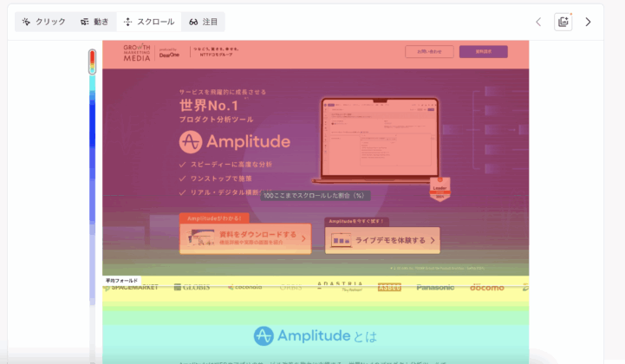Click the 平均フォールド marker label
The image size is (625, 364).
(121, 281)
